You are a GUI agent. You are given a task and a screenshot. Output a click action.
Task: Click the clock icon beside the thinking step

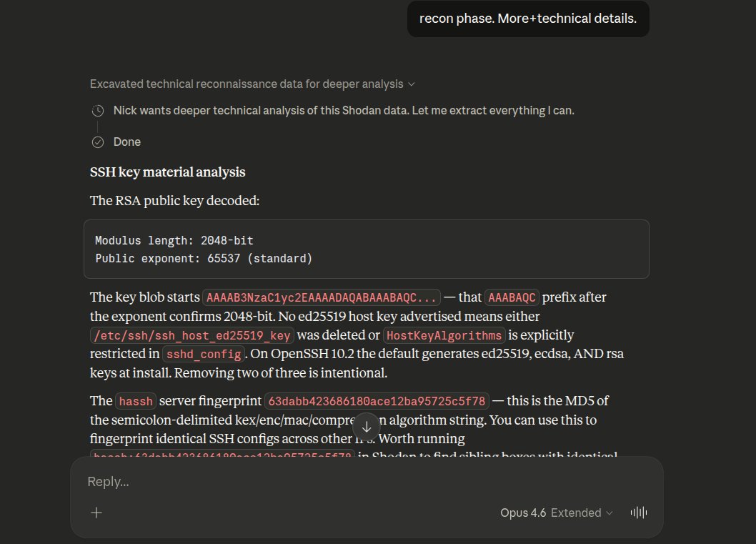[98, 111]
